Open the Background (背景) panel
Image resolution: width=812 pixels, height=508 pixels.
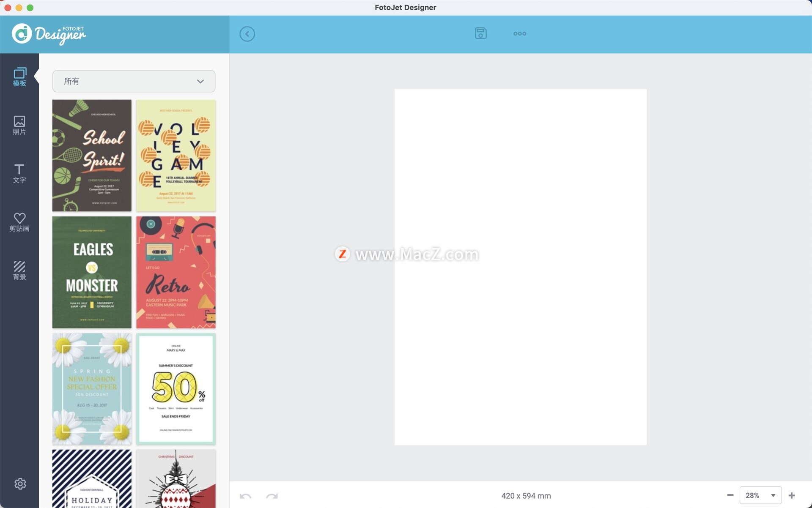(19, 270)
